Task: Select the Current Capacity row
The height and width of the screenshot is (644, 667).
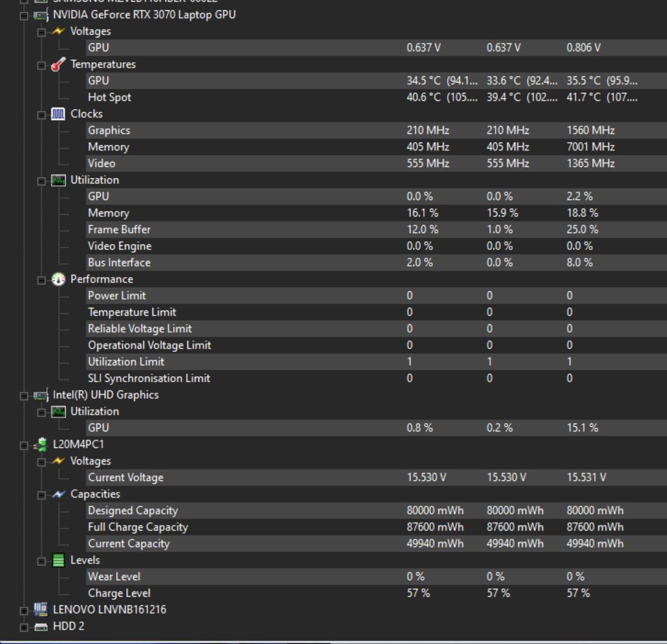Action: tap(377, 544)
